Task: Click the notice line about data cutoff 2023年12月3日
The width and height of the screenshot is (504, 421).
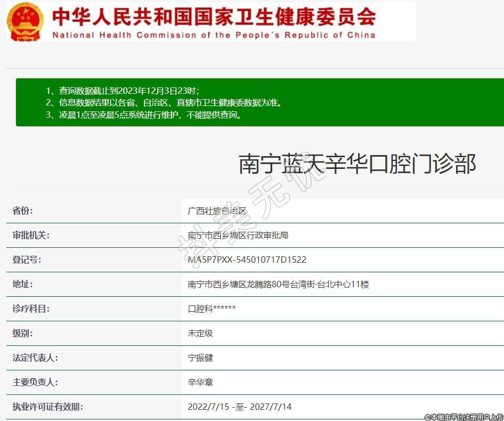Action: pos(123,90)
